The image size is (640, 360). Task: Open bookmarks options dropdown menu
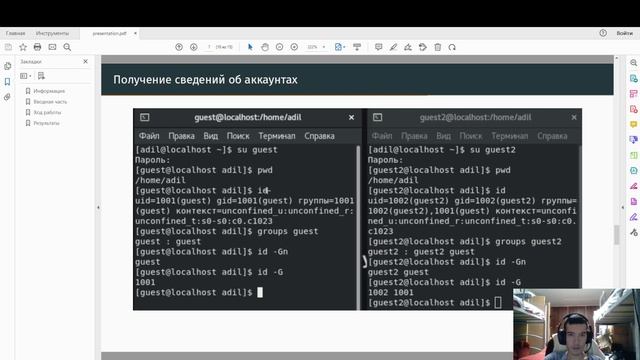tap(25, 76)
